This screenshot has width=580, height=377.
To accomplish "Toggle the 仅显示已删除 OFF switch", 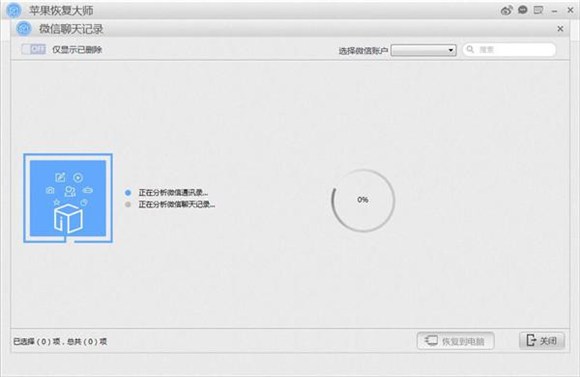I will pyautogui.click(x=34, y=49).
